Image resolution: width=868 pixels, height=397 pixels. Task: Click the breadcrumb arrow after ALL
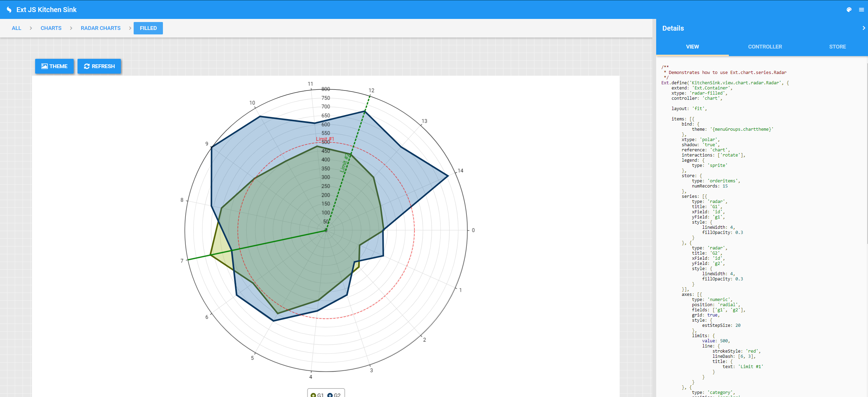[31, 28]
